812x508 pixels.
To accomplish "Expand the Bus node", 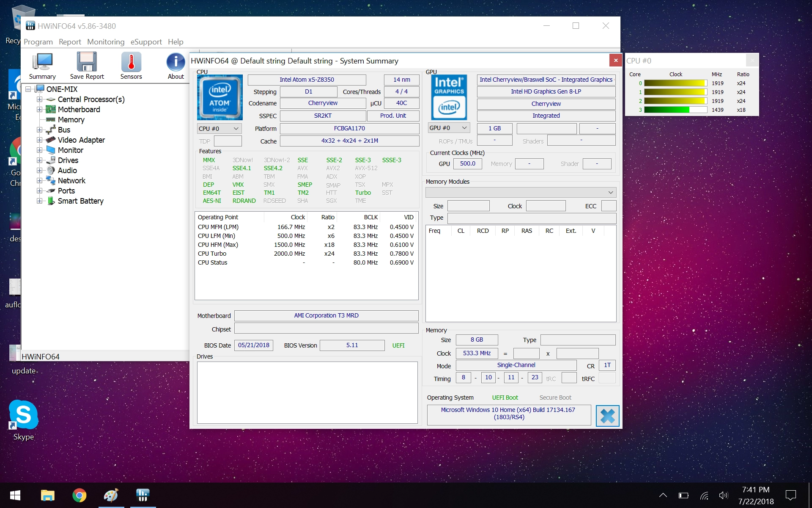I will 39,130.
